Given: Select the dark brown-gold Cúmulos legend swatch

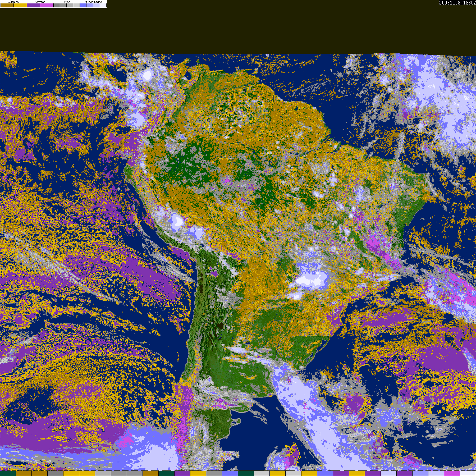Looking at the screenshot, I should pyautogui.click(x=7, y=5).
